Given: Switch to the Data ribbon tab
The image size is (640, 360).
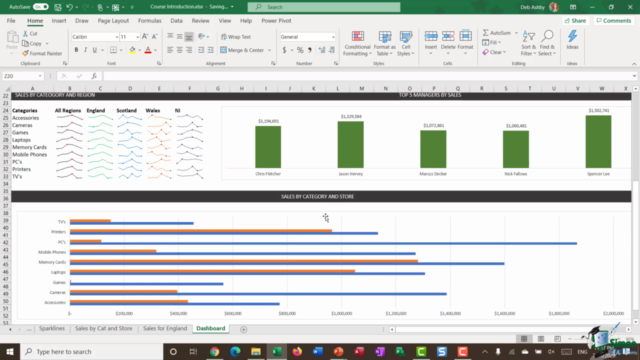Looking at the screenshot, I should [x=176, y=20].
